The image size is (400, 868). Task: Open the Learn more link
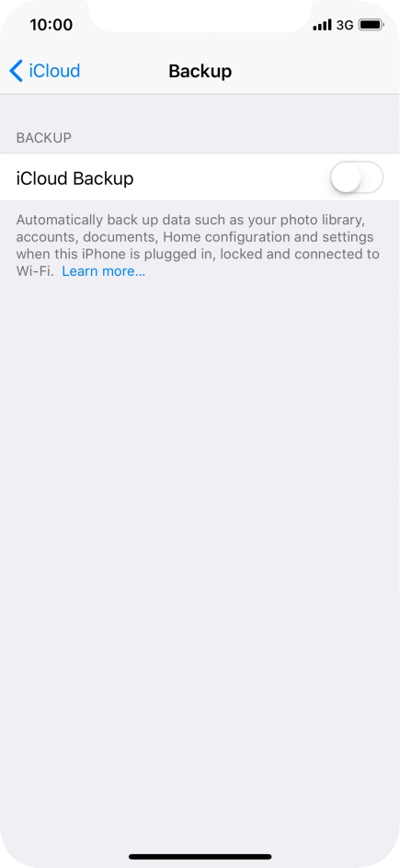tap(104, 271)
